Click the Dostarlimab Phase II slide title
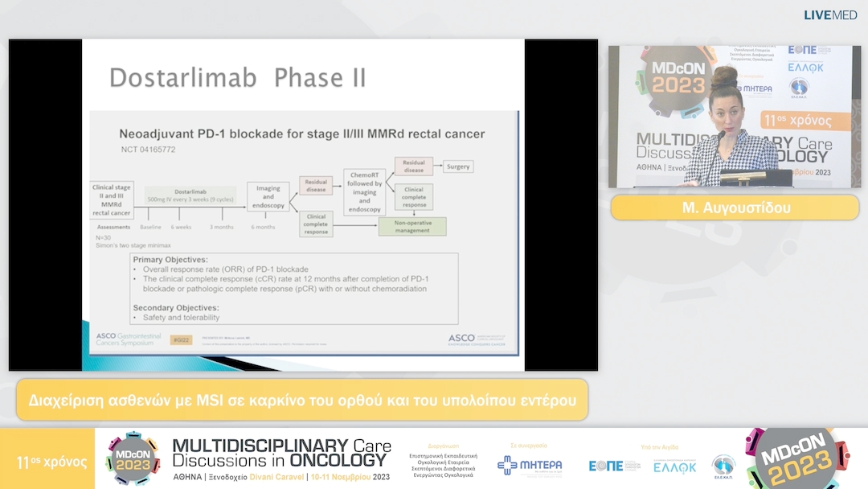Viewport: 868px width, 489px height. pos(238,78)
